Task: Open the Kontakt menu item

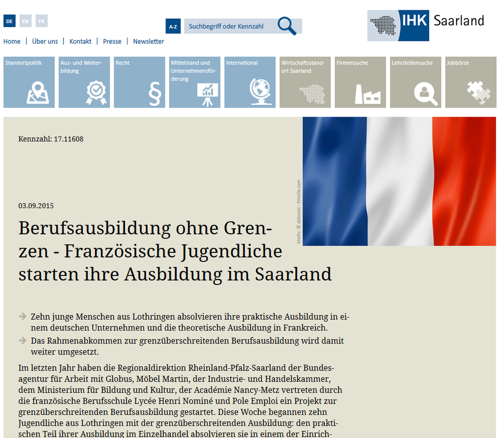Action: pos(80,41)
